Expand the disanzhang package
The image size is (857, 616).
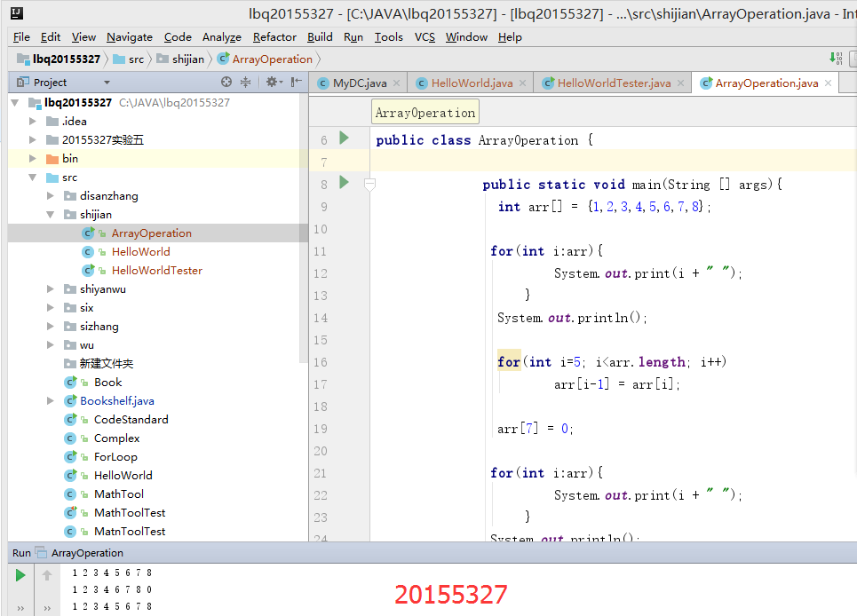(x=51, y=195)
